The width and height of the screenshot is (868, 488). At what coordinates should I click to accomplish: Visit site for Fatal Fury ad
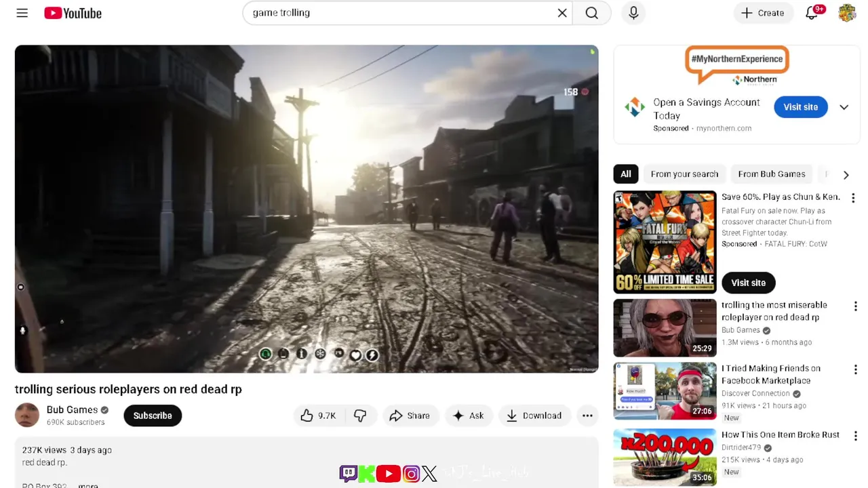(x=749, y=283)
